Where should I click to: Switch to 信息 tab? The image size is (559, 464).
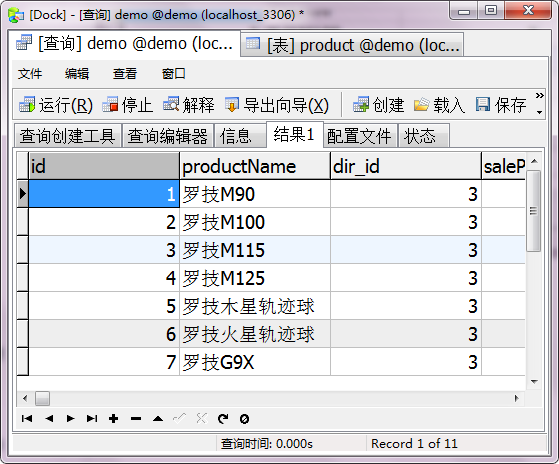point(240,136)
